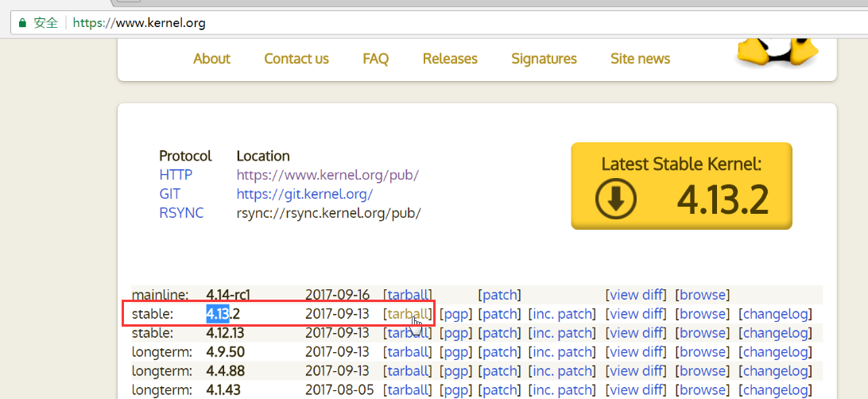Open the Signatures page
This screenshot has width=868, height=399.
(x=544, y=59)
